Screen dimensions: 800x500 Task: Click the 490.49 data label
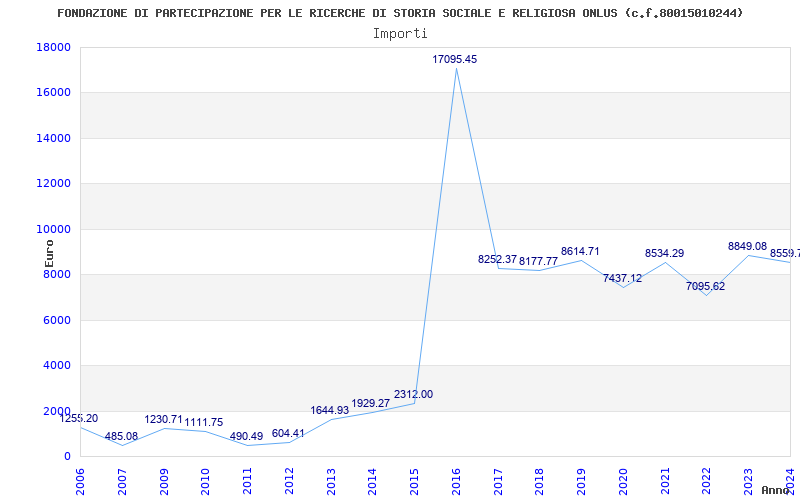coord(246,437)
